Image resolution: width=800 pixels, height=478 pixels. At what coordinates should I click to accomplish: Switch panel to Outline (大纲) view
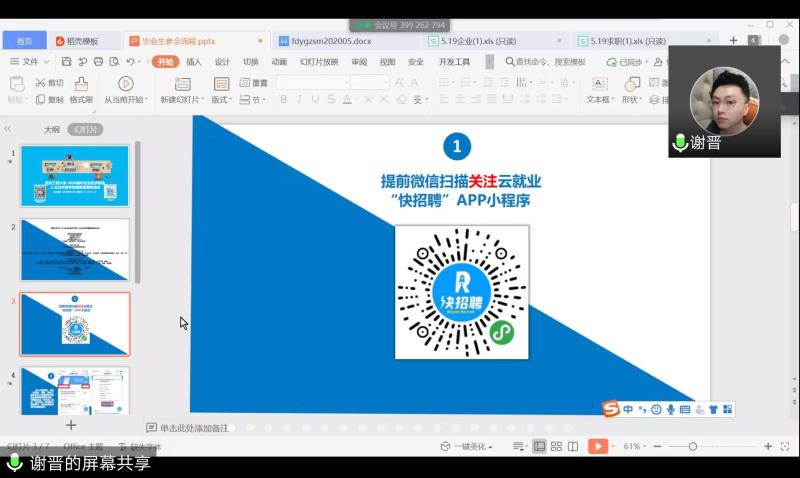click(x=52, y=130)
